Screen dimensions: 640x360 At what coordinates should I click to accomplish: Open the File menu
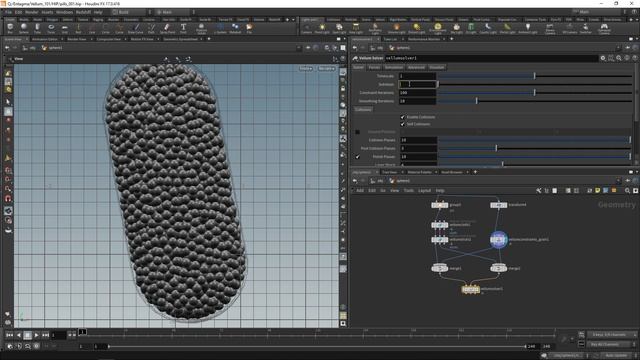(9, 12)
